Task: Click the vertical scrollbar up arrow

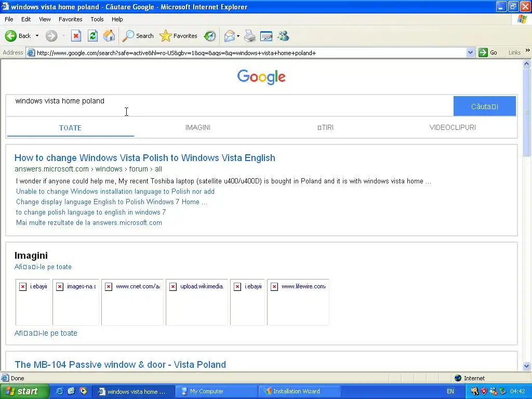Action: click(527, 63)
